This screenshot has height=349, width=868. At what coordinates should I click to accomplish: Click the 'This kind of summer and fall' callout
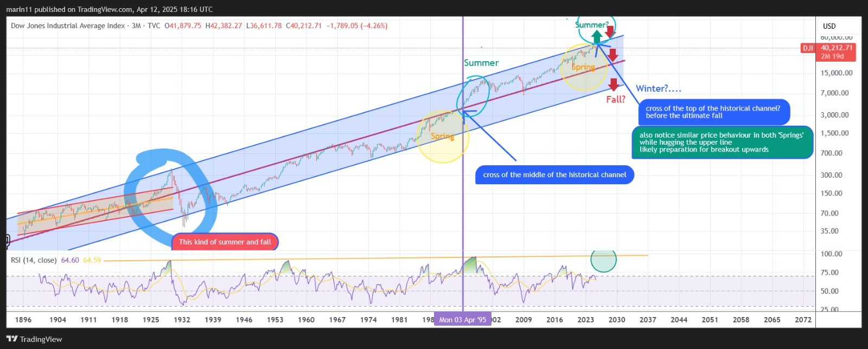(x=225, y=242)
